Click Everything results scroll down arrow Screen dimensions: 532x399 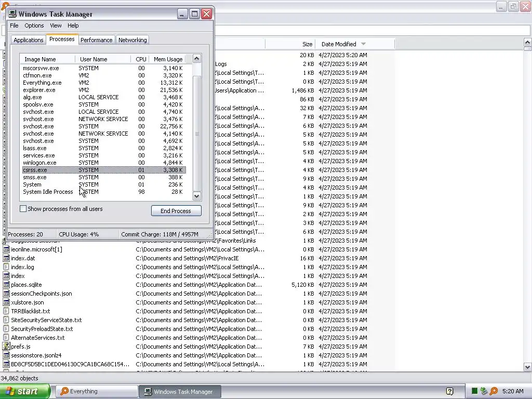point(527,367)
